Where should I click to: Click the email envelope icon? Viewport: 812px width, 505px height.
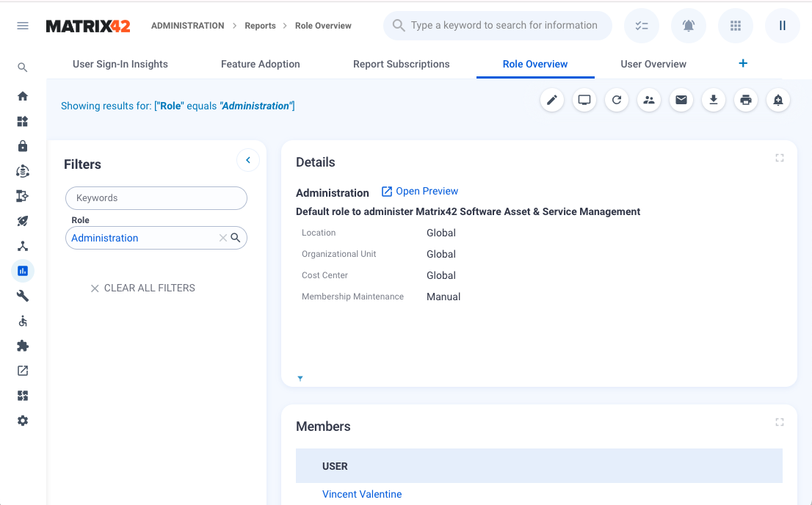(x=681, y=100)
